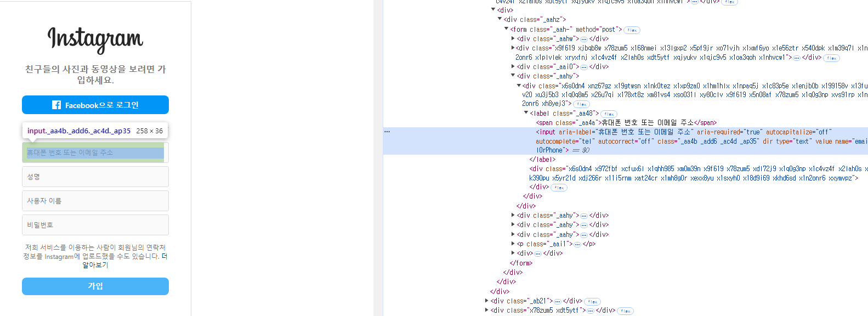Expand the div class="x78zum5 xdt5ytf" node
Viewport: 868px width, 316px height.
[486, 310]
